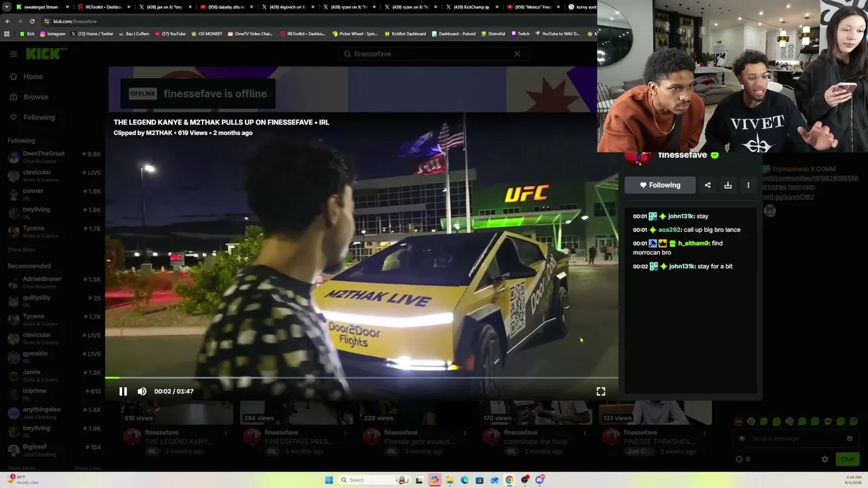This screenshot has width=868, height=488.
Task: Click the Chat send button
Action: click(x=848, y=459)
